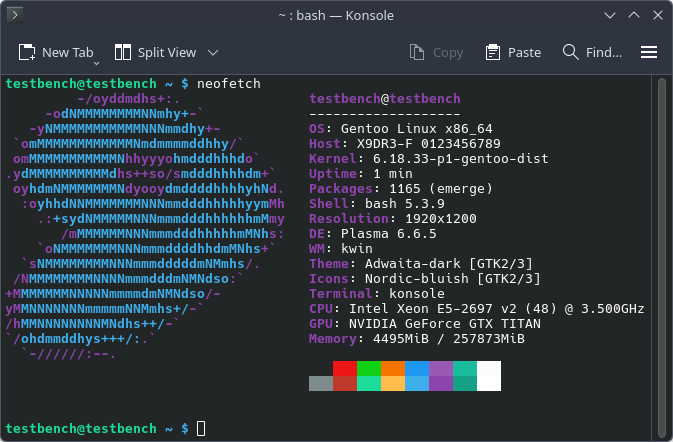673x442 pixels.
Task: Click the gray color block
Action: coord(321,383)
